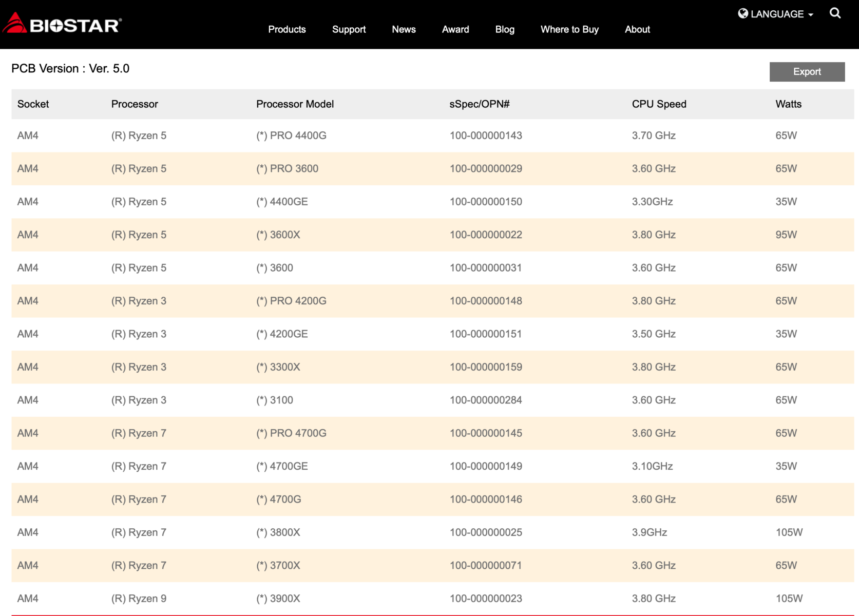Select the PRO 4400G processor row
The image size is (859, 616).
(291, 136)
